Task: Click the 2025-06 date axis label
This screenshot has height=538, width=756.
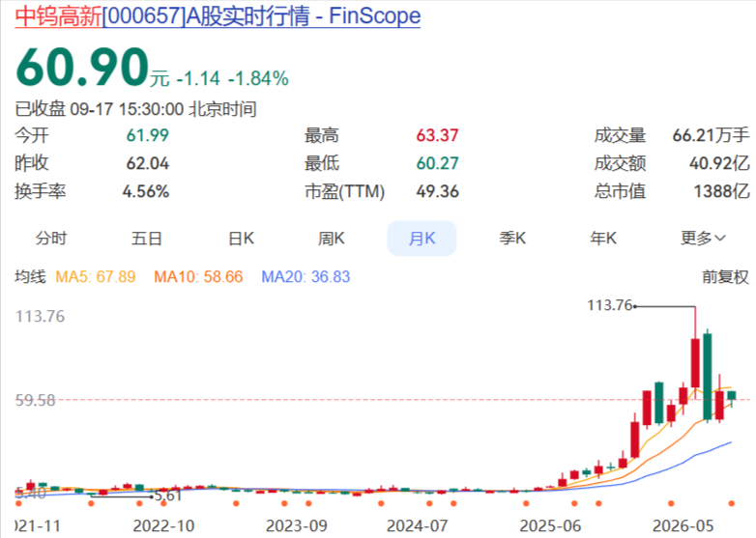Action: pyautogui.click(x=550, y=525)
